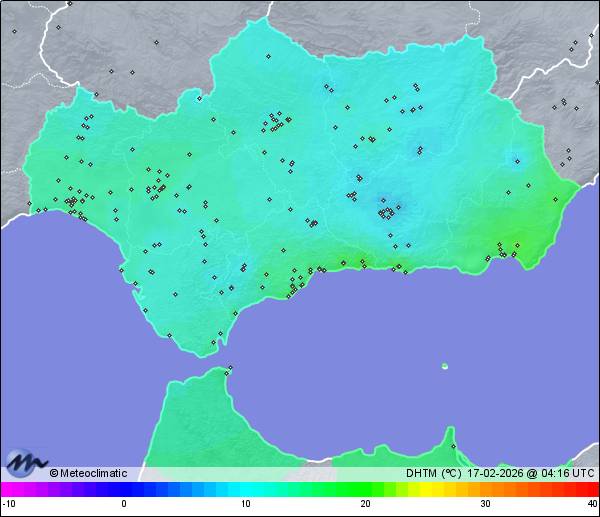
Task: Click the 04:16 UTC timestamp
Action: [x=567, y=473]
